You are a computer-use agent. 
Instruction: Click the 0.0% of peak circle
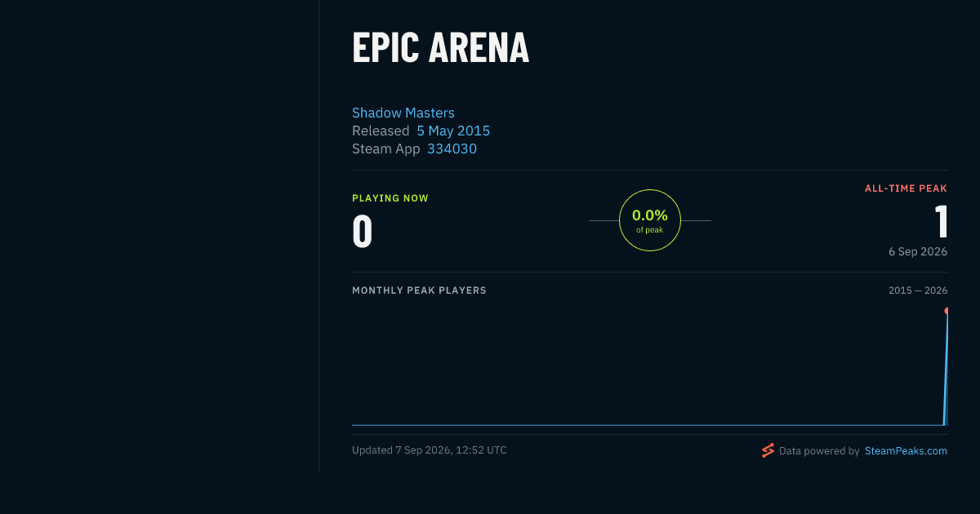[x=650, y=220]
